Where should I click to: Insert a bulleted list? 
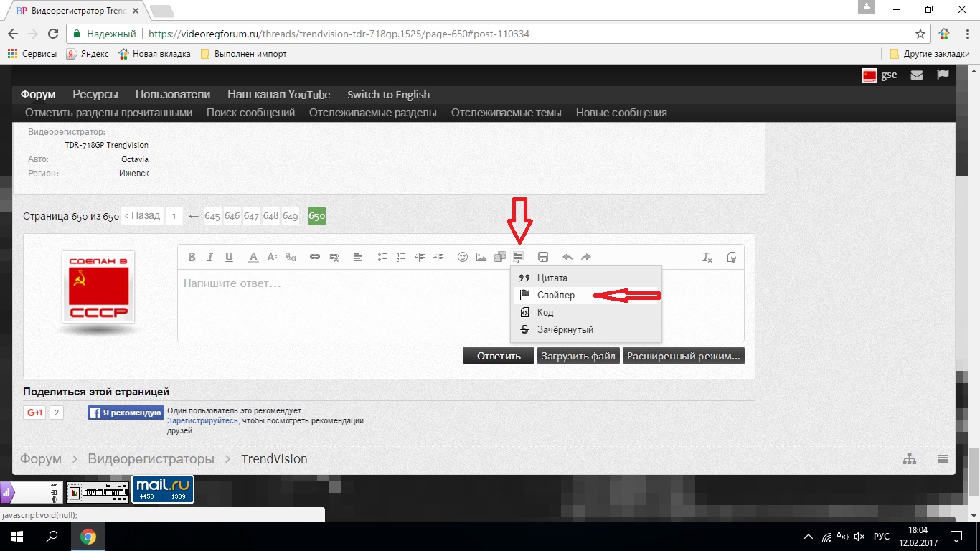[382, 257]
